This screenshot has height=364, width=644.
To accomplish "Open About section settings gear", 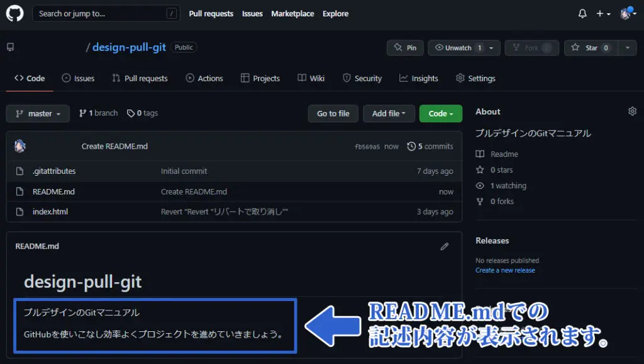I will pyautogui.click(x=632, y=111).
